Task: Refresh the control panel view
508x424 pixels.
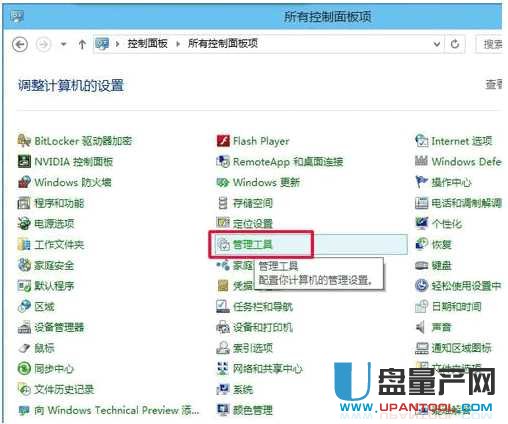Action: point(455,44)
